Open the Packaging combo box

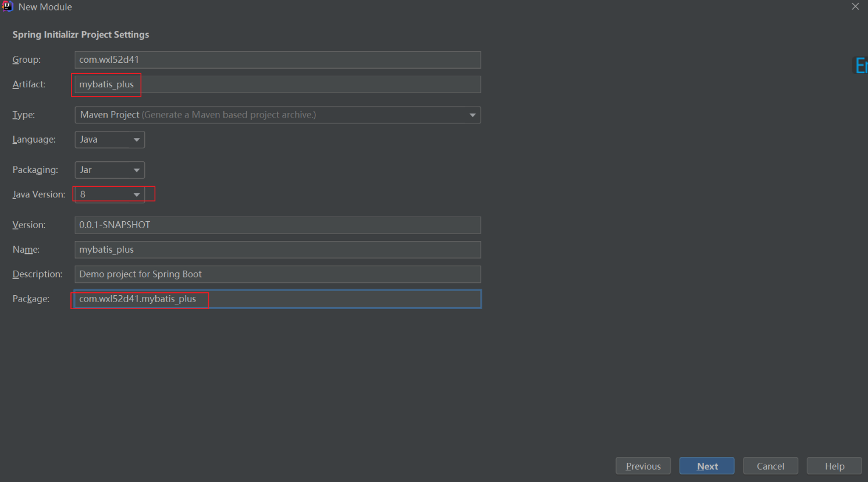[136, 170]
